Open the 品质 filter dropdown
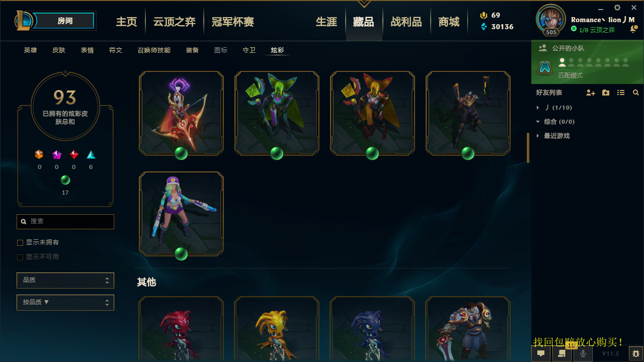The width and height of the screenshot is (644, 362). pos(65,280)
